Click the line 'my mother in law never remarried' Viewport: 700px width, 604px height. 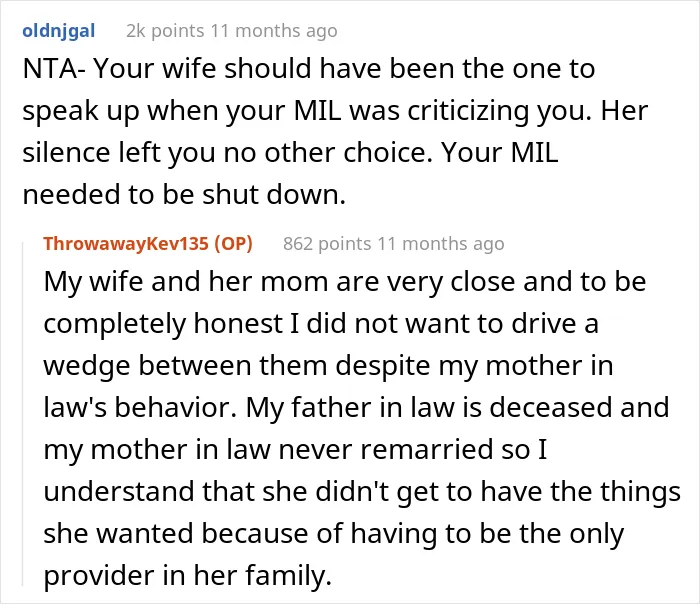click(295, 450)
